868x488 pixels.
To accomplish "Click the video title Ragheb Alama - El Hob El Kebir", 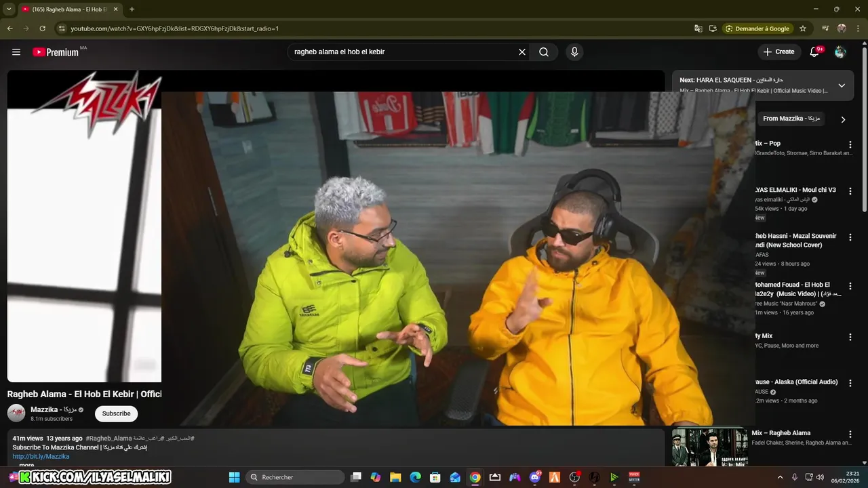I will pyautogui.click(x=84, y=394).
